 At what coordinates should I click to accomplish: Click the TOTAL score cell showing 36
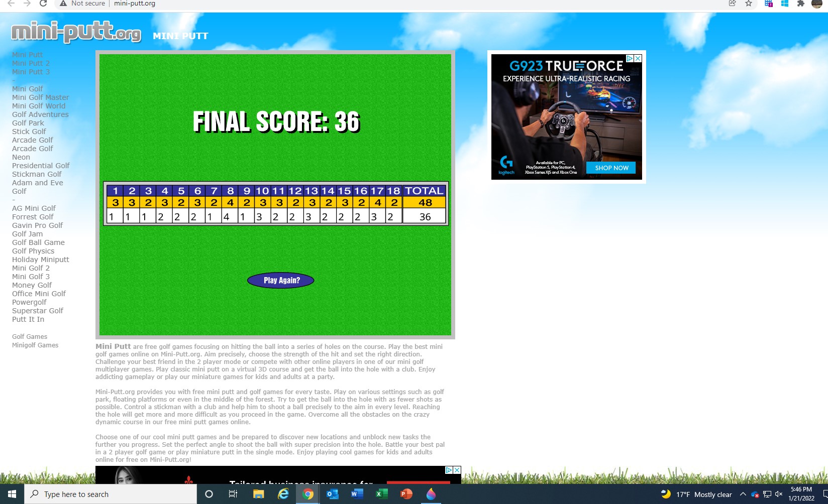[425, 216]
